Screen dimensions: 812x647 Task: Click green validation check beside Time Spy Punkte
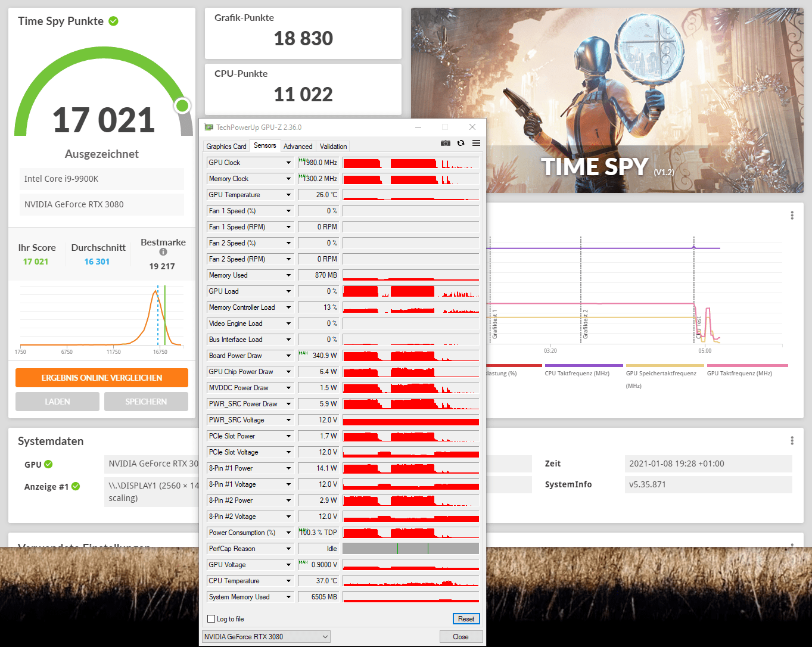pos(113,21)
